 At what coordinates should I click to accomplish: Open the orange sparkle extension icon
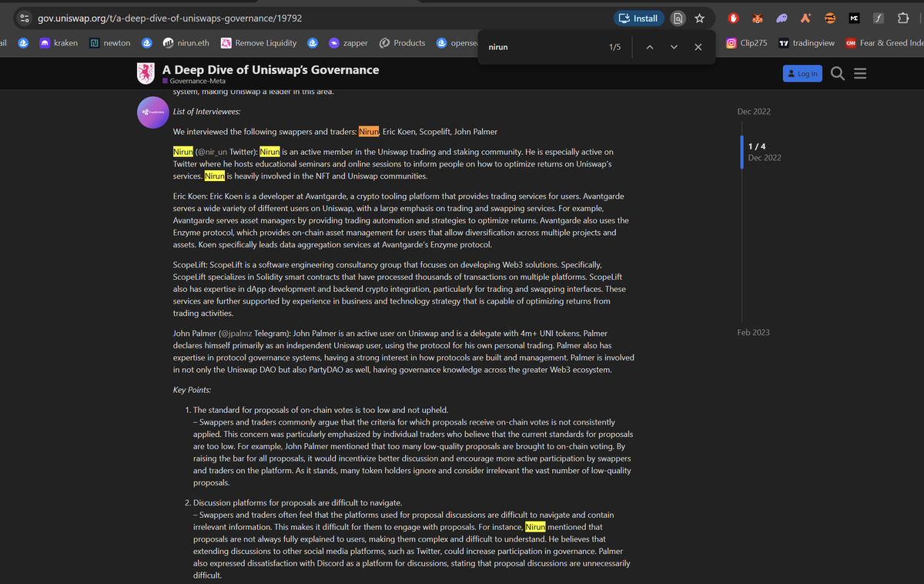click(805, 18)
